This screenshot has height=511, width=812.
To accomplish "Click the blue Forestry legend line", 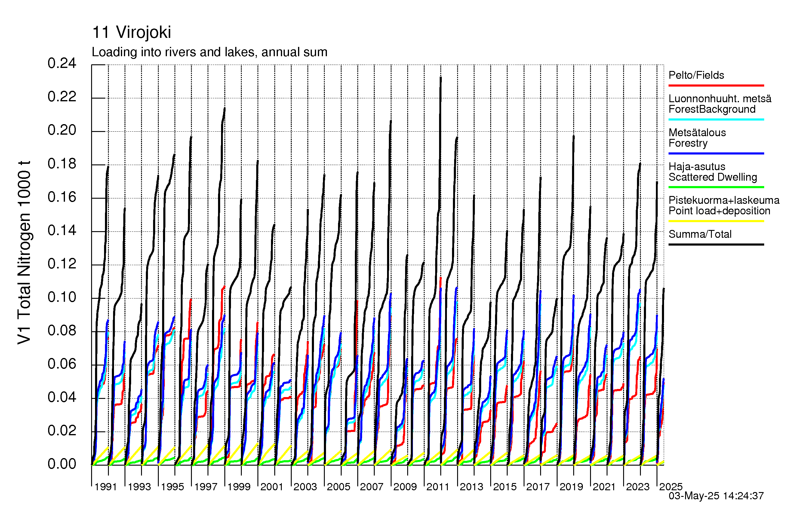I will click(716, 153).
